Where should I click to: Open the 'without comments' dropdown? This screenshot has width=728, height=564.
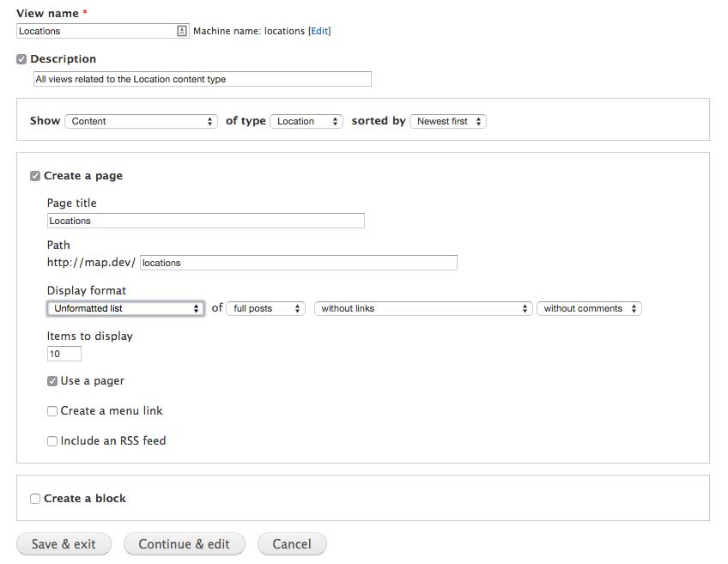click(x=589, y=308)
